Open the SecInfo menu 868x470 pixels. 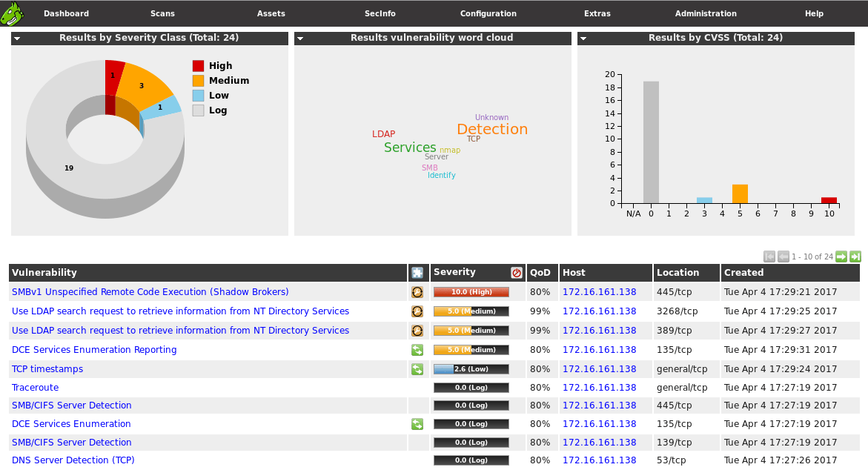click(x=380, y=13)
